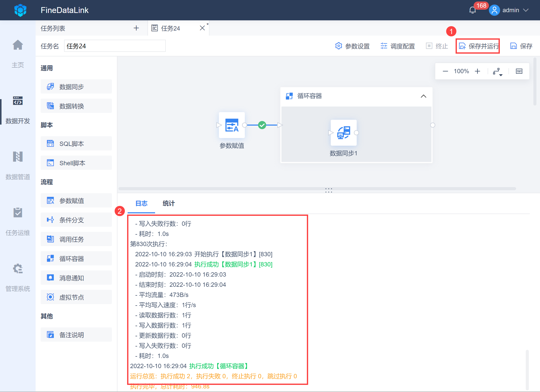Click the notification bell icon
540x392 pixels.
coord(472,10)
